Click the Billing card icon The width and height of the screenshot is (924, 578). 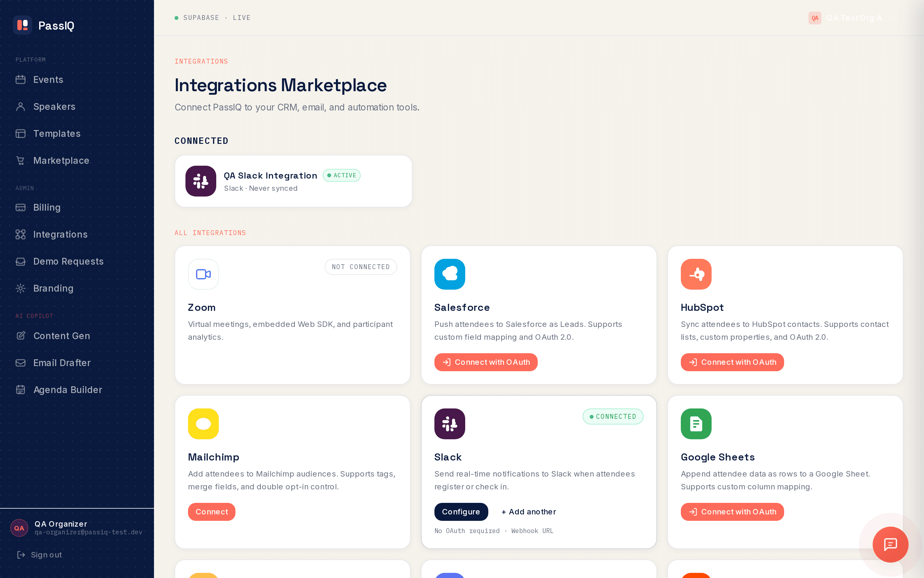21,207
